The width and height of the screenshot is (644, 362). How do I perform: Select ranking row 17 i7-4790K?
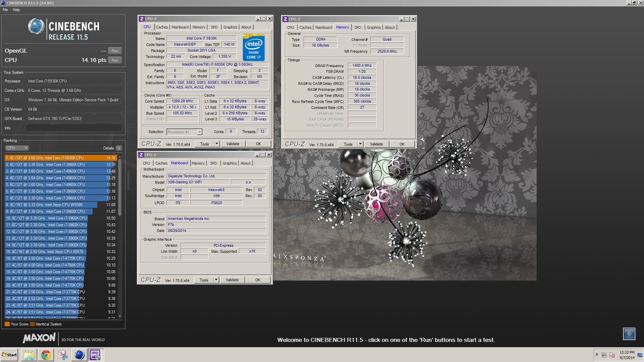61,265
